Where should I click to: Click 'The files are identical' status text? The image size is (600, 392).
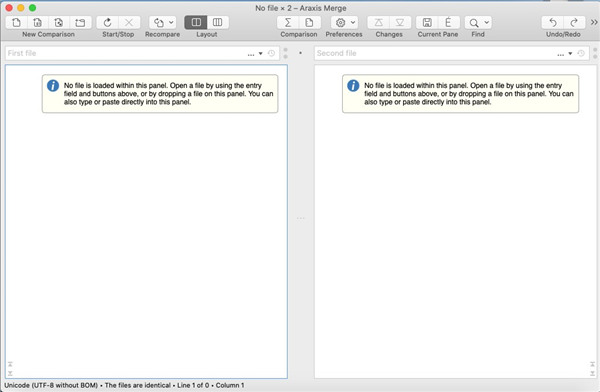click(138, 385)
